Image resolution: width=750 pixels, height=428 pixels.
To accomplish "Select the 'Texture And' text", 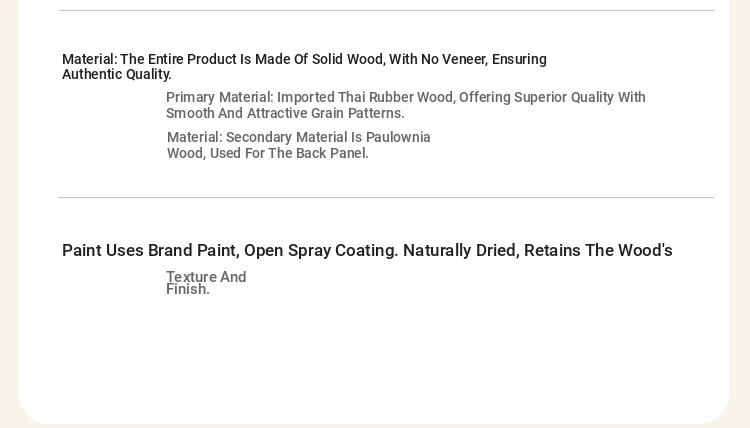I will 206,277.
